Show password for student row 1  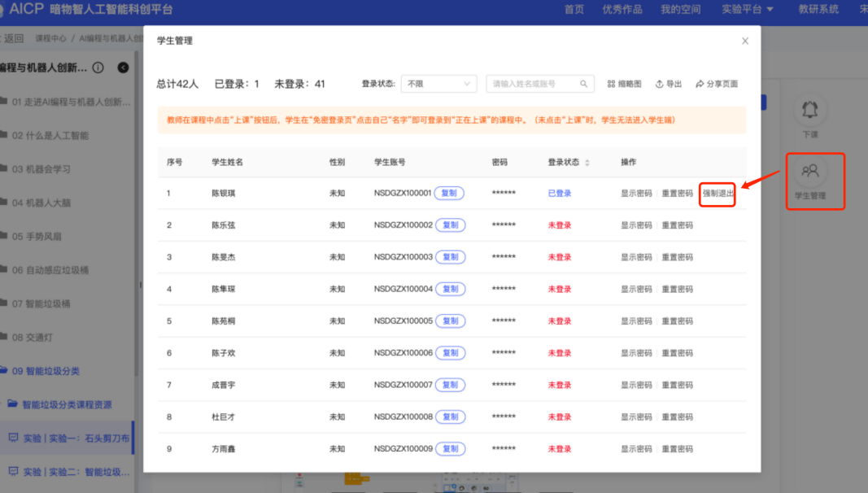[x=636, y=193]
